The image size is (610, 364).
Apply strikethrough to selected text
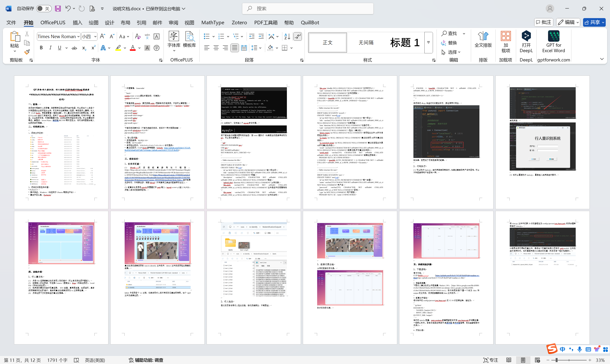pos(74,48)
